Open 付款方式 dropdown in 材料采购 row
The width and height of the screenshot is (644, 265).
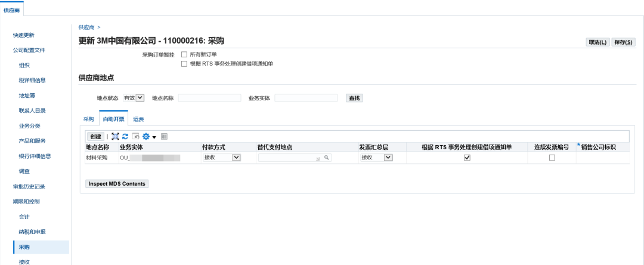tap(222, 158)
